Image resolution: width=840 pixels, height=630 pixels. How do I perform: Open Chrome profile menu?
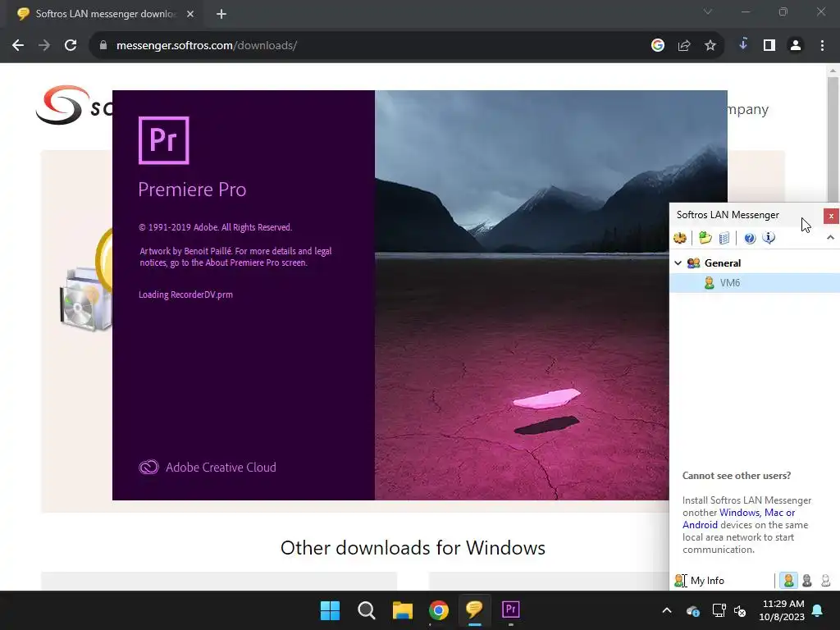coord(796,46)
